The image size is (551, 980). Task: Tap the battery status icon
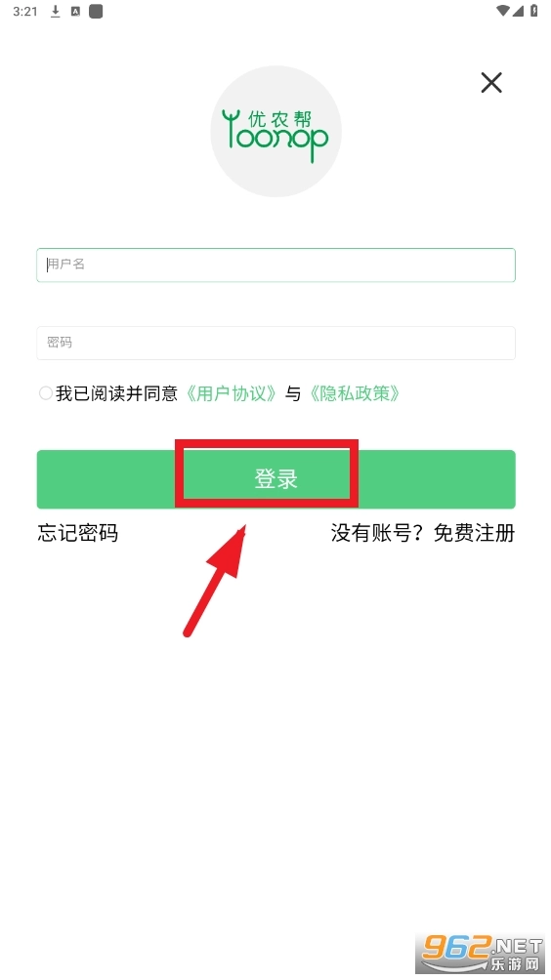534,11
